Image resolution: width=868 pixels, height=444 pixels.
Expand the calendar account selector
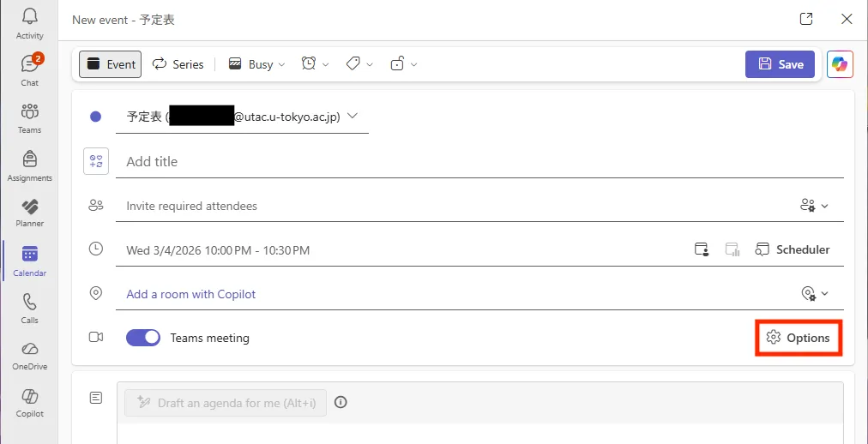pos(352,117)
